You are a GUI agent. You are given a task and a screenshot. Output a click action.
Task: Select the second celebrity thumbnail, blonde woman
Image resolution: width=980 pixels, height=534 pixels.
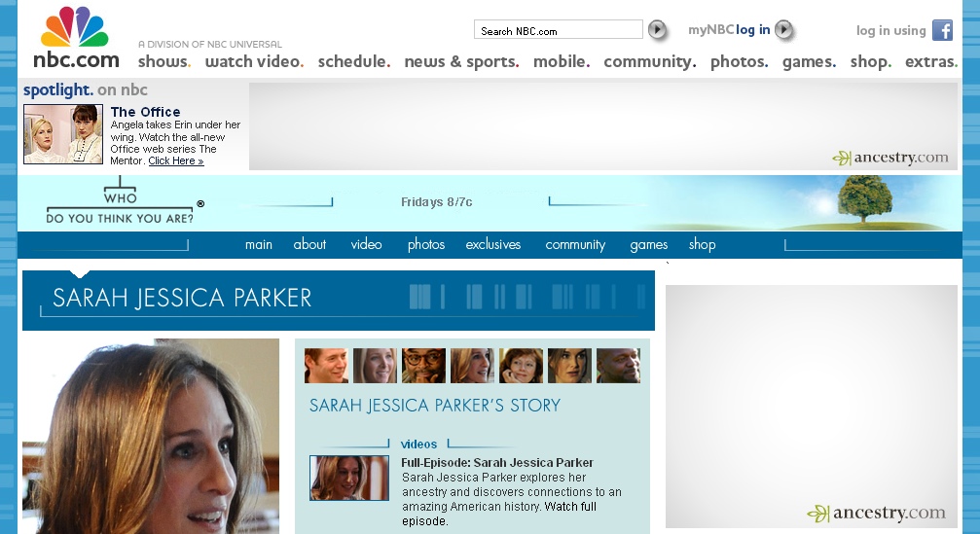(x=375, y=366)
